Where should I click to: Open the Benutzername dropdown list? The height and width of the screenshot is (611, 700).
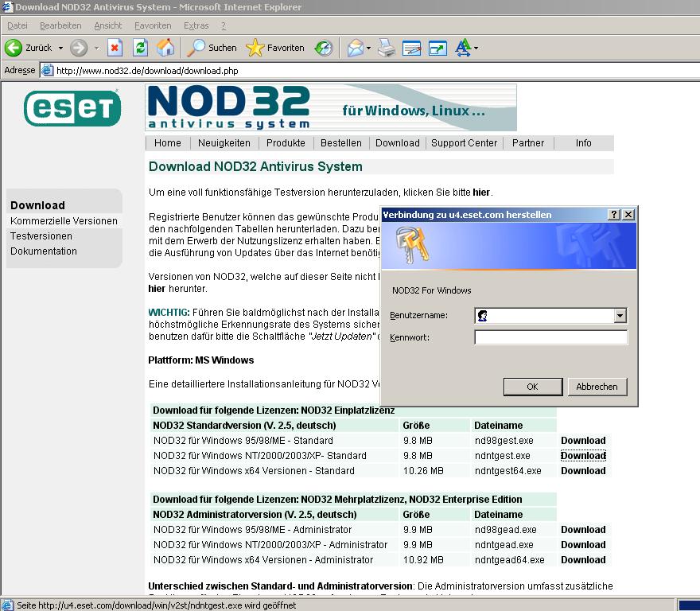click(x=620, y=316)
